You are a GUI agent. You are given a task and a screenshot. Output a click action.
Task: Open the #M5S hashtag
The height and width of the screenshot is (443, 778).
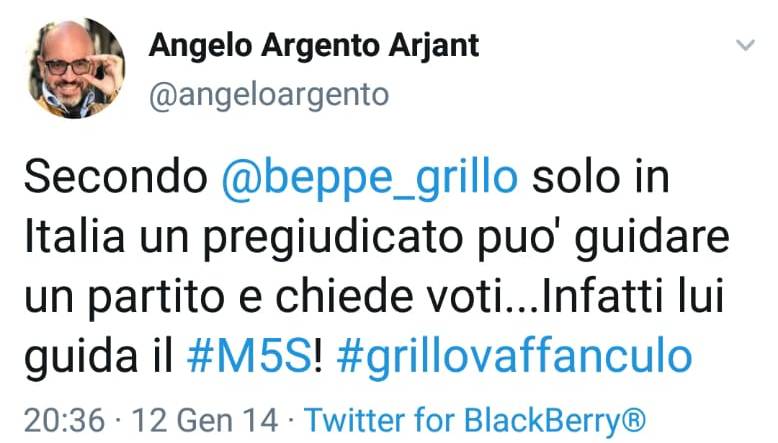pyautogui.click(x=250, y=357)
